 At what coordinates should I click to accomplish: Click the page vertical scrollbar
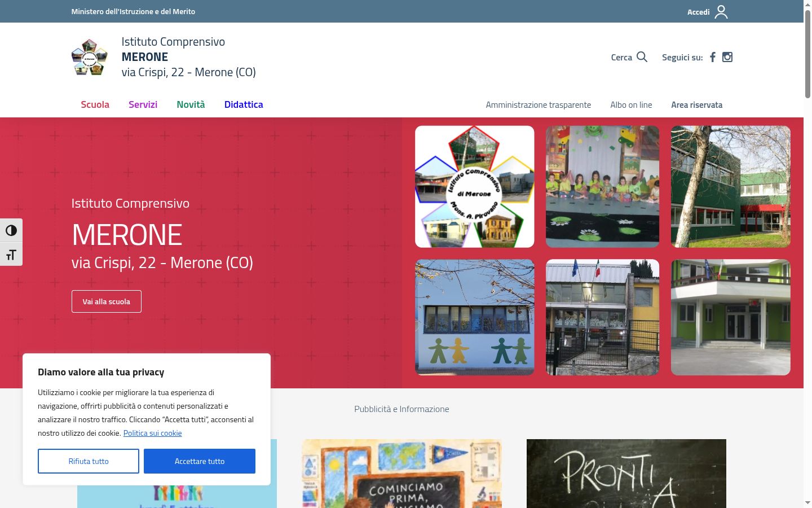(x=807, y=254)
